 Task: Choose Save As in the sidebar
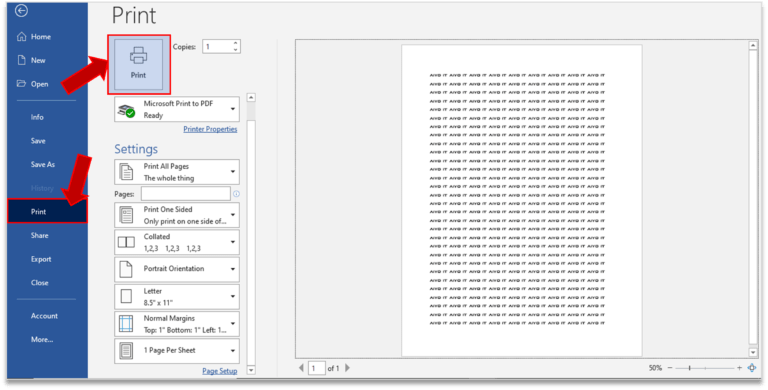tap(43, 164)
